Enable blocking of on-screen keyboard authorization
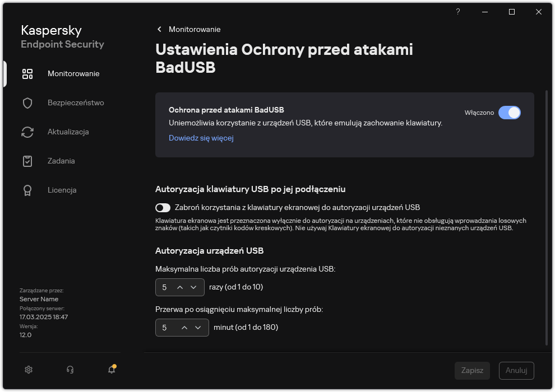 click(163, 208)
